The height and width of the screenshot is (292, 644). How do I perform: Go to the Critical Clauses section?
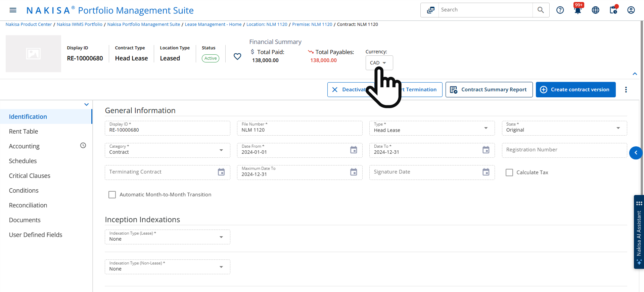click(30, 176)
